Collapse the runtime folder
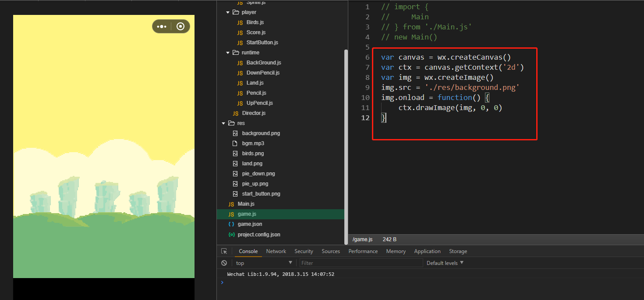Image resolution: width=644 pixels, height=300 pixels. point(228,53)
